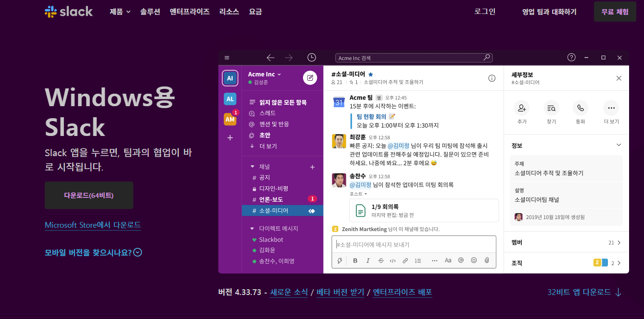Viewport: 644px width, 319px height.
Task: Click the emoji smiley icon in composer
Action: [474, 260]
